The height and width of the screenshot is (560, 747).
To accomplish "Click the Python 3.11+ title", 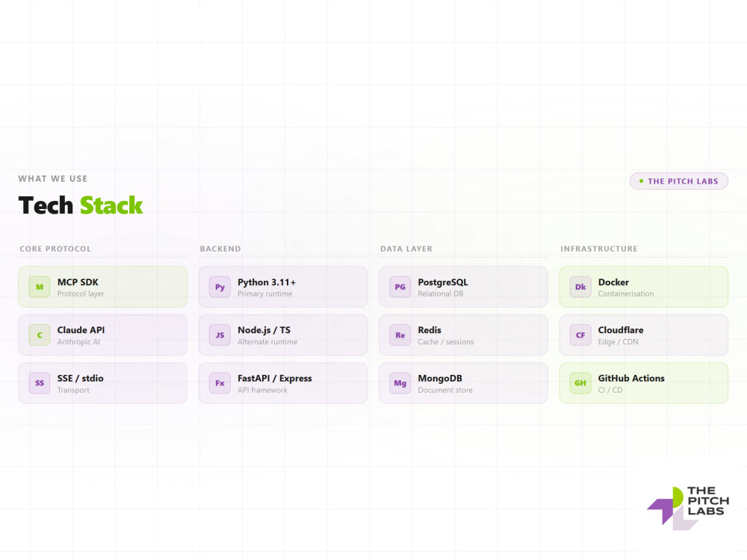I will (267, 282).
